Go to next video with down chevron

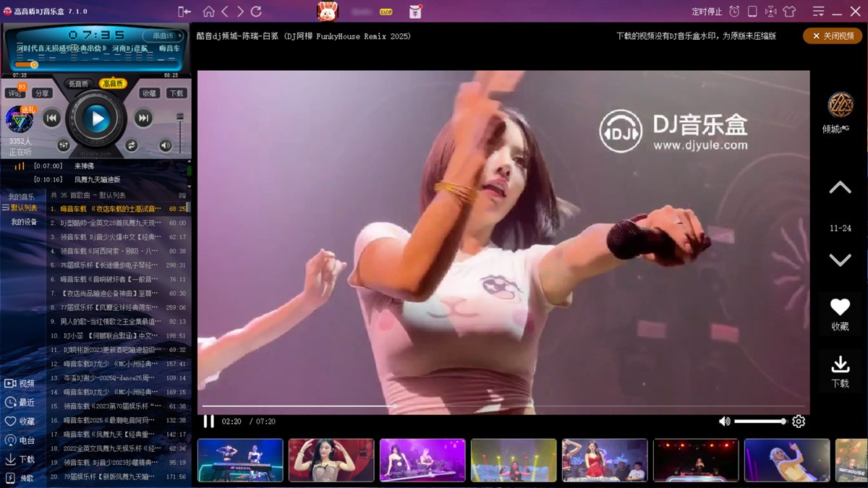tap(840, 260)
